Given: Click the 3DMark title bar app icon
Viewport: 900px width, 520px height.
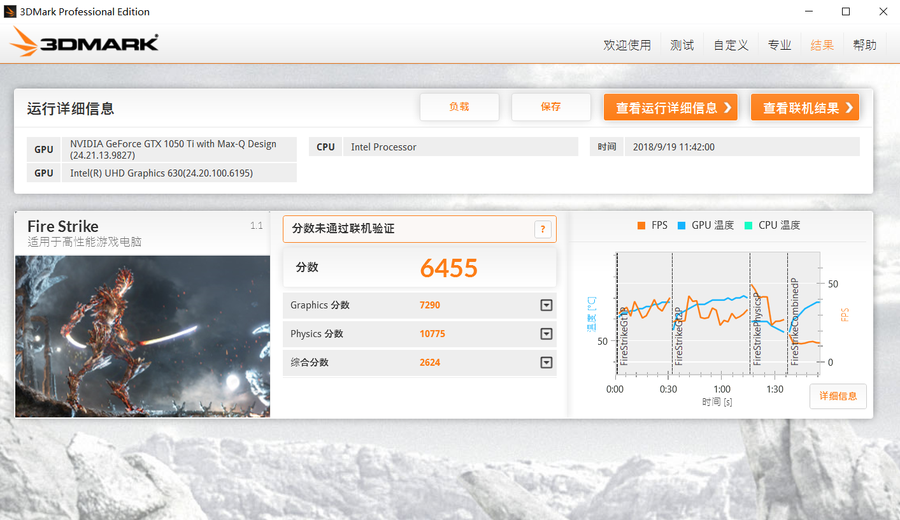Looking at the screenshot, I should click(x=11, y=12).
